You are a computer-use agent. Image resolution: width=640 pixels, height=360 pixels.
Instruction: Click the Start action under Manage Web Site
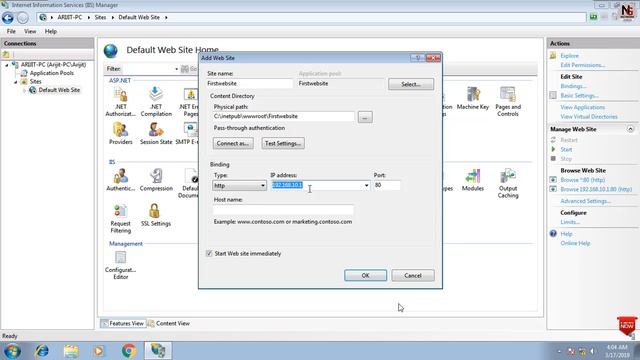[566, 149]
